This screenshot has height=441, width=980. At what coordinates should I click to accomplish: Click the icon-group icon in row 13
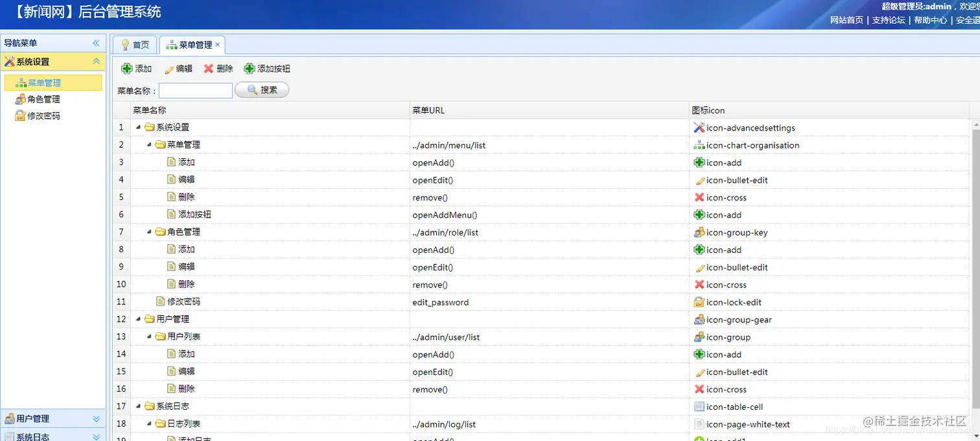tap(699, 337)
